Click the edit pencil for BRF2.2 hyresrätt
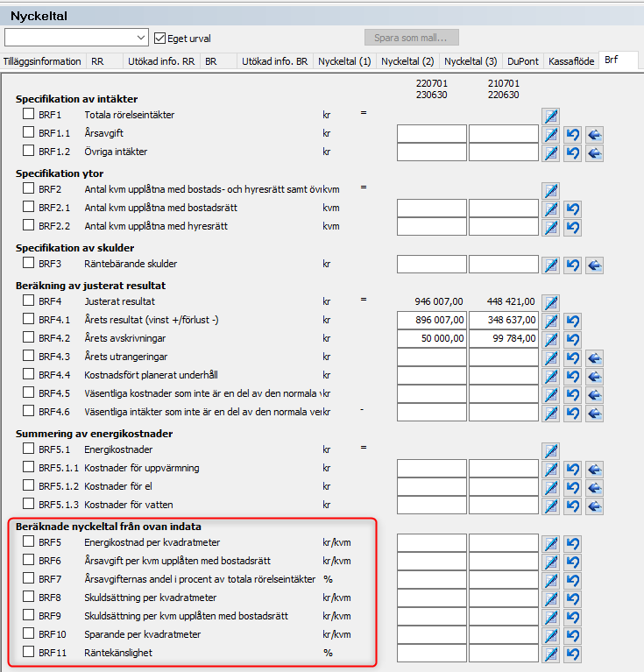 pyautogui.click(x=550, y=228)
